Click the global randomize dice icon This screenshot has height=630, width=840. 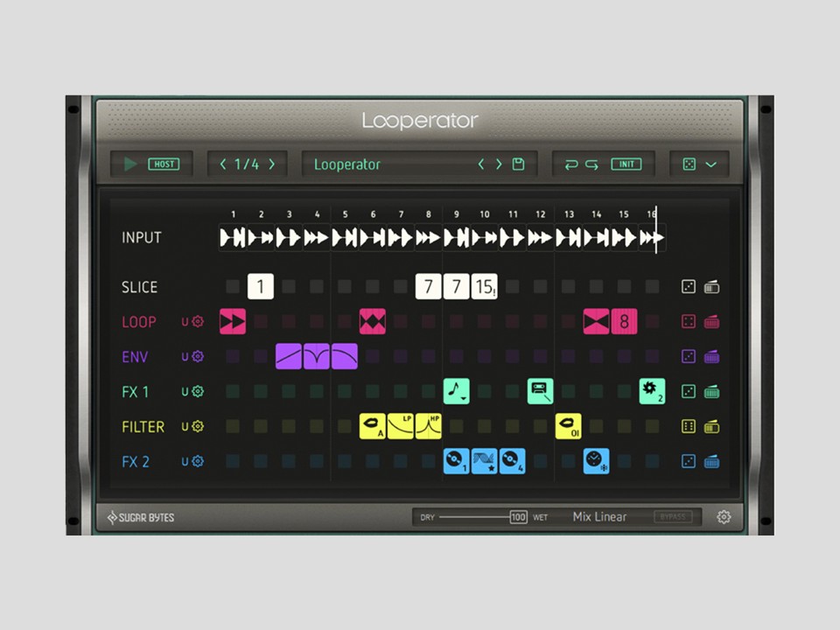click(x=689, y=164)
